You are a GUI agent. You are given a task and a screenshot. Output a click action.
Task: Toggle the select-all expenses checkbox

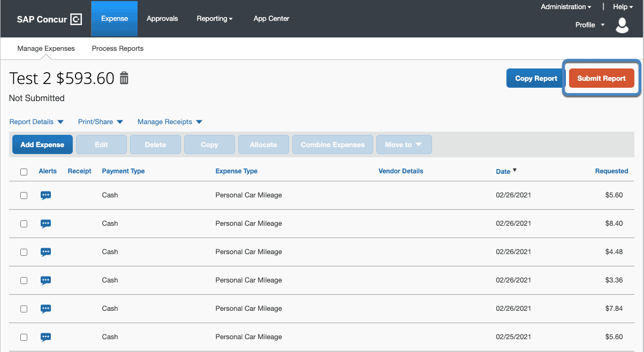(x=24, y=172)
